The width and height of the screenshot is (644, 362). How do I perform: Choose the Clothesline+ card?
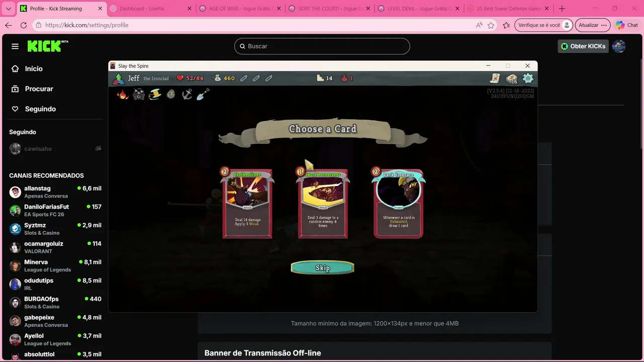coord(247,203)
